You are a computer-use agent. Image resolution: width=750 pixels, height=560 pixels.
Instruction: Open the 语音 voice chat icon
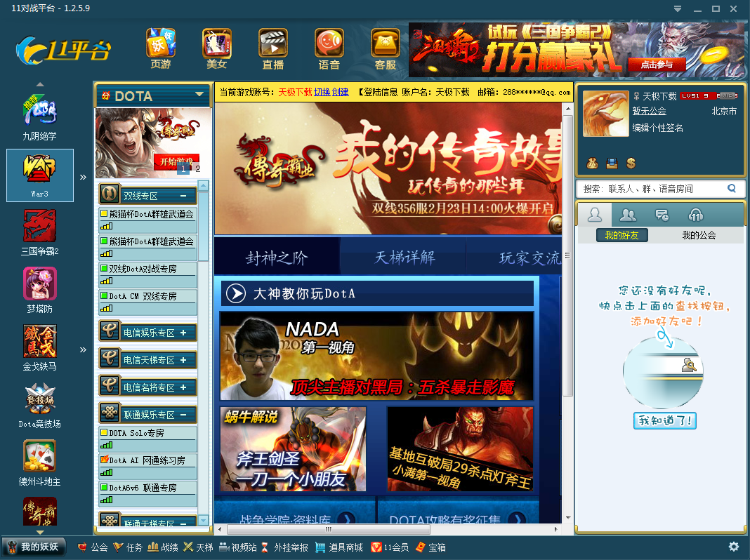point(329,48)
